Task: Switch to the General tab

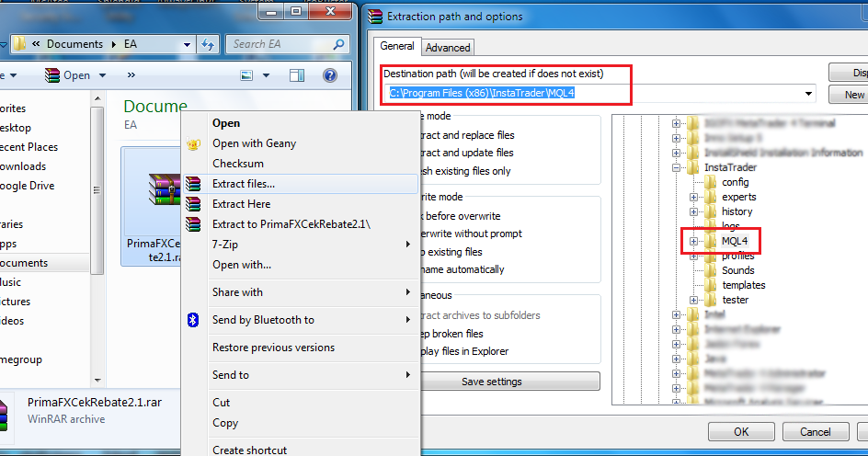Action: (397, 47)
